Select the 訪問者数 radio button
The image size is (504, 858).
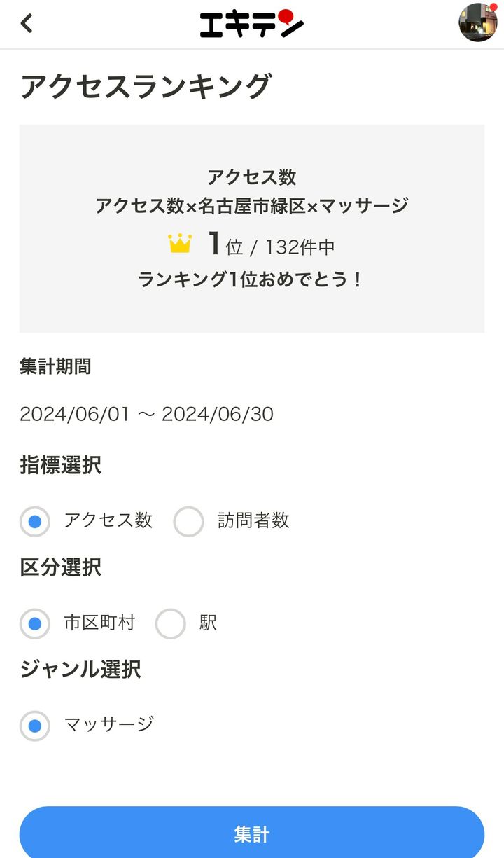(x=188, y=521)
